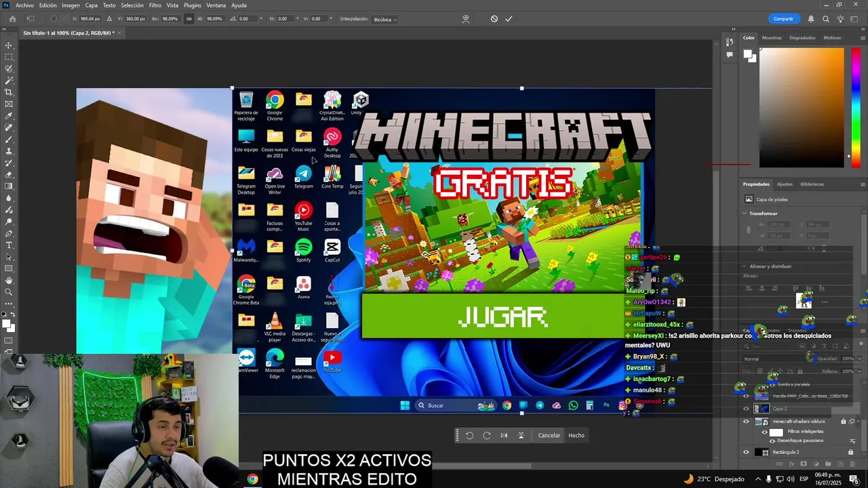Open the Color panel menu
This screenshot has width=868, height=488.
pyautogui.click(x=863, y=38)
